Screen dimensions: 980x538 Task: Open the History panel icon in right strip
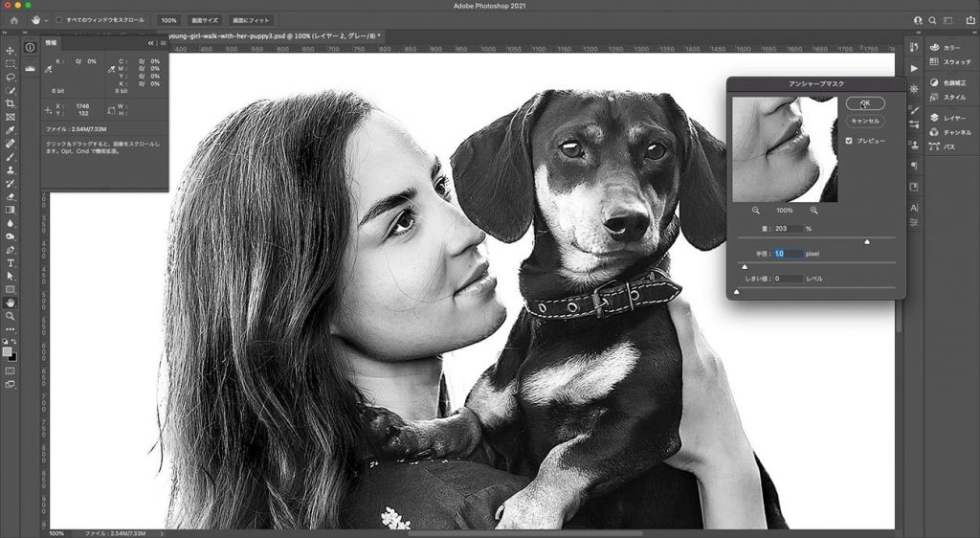tap(914, 48)
